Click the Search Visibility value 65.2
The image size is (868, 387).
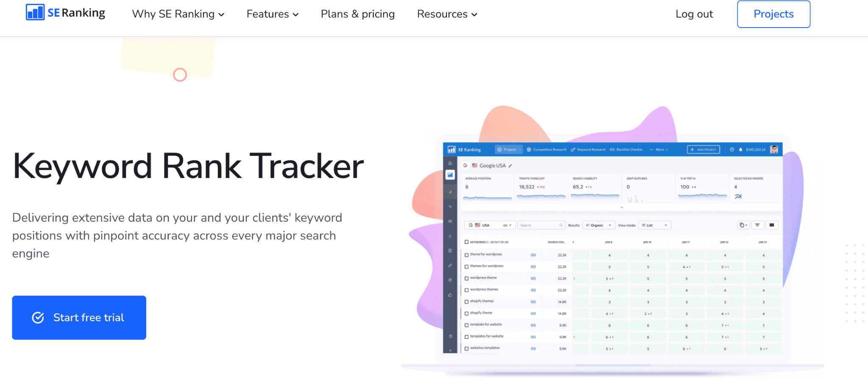pos(578,187)
